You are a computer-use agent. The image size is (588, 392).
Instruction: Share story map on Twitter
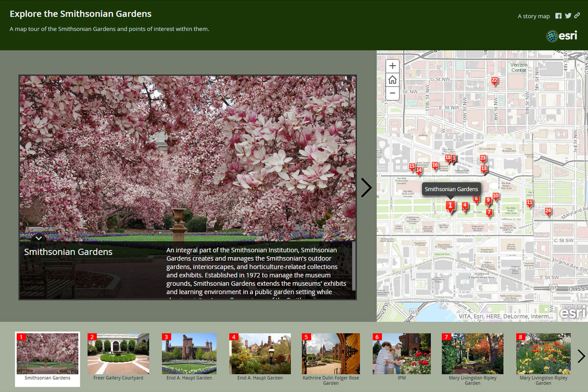point(568,16)
